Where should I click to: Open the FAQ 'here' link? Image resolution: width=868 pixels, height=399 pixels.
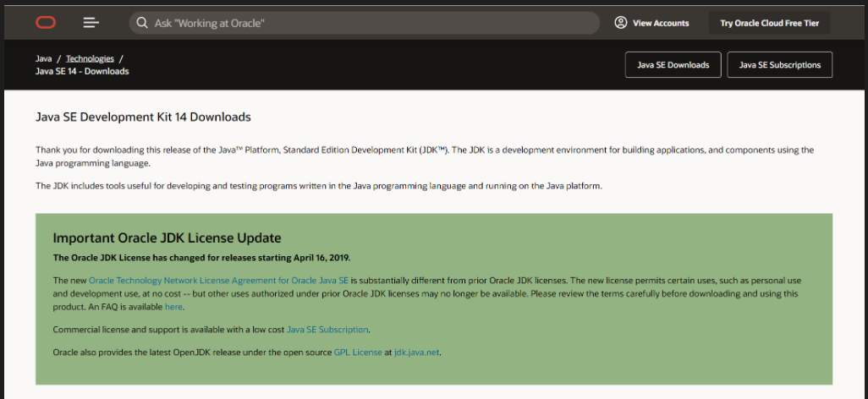pyautogui.click(x=173, y=306)
